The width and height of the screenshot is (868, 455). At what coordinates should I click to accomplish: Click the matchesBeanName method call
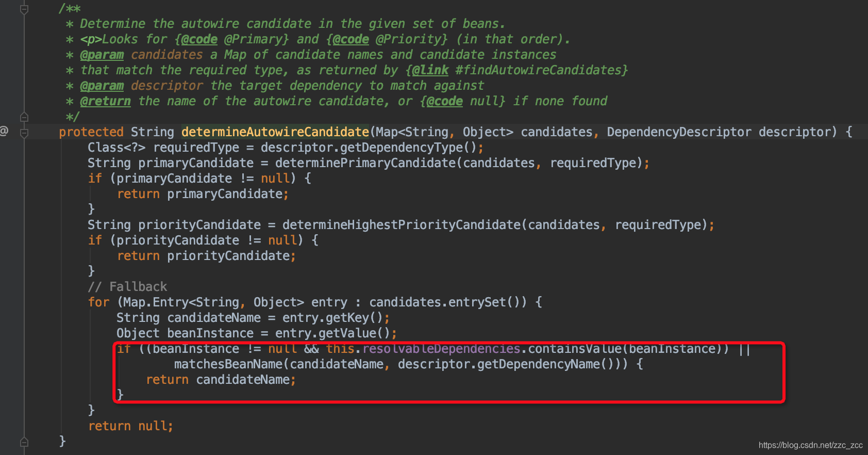(228, 364)
